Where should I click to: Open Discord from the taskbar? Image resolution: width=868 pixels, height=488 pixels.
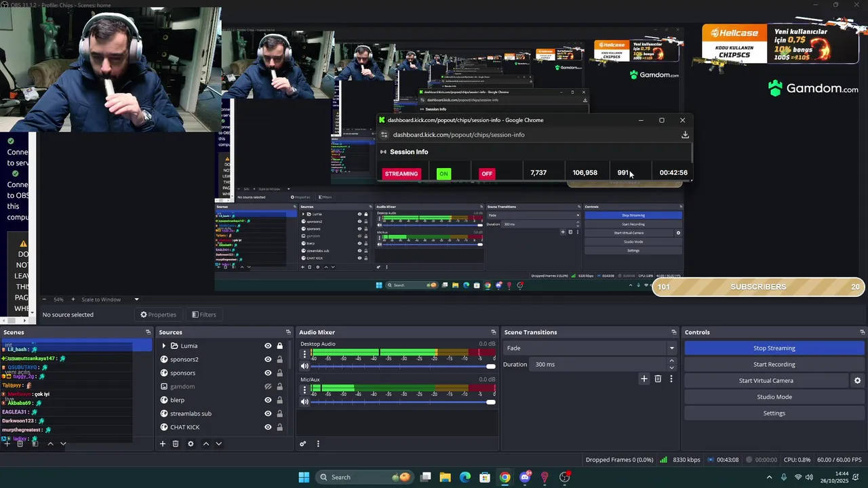tap(525, 477)
